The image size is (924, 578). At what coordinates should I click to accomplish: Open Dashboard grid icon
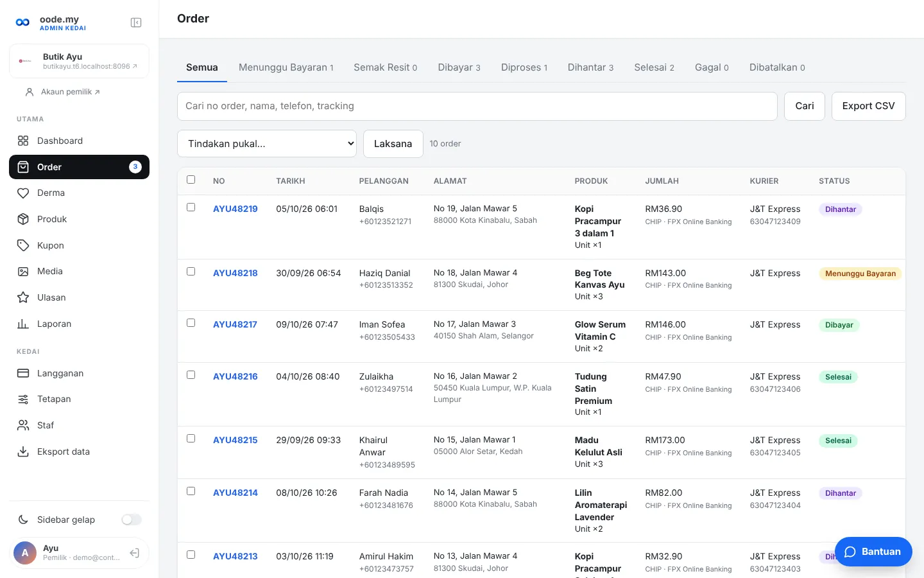23,141
